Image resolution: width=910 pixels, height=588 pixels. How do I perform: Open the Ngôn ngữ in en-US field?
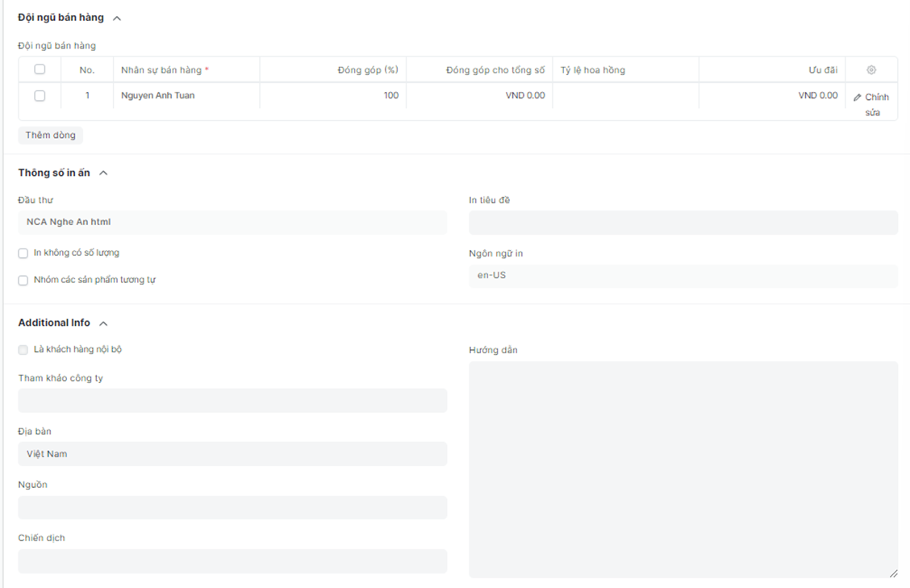[x=682, y=276]
